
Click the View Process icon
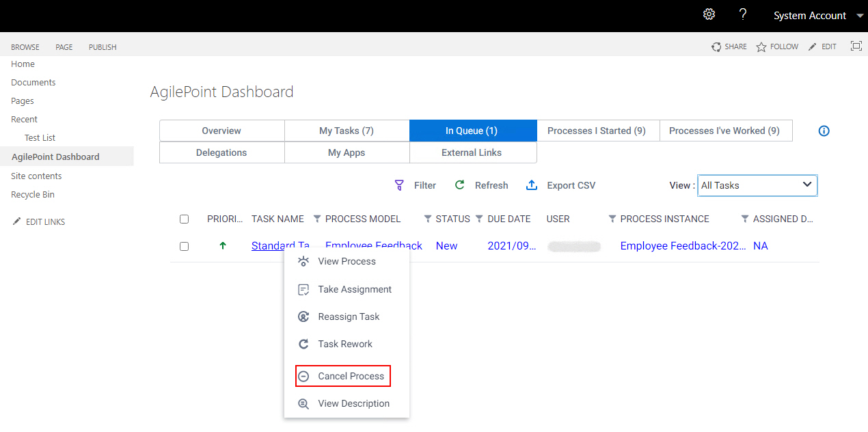(303, 261)
